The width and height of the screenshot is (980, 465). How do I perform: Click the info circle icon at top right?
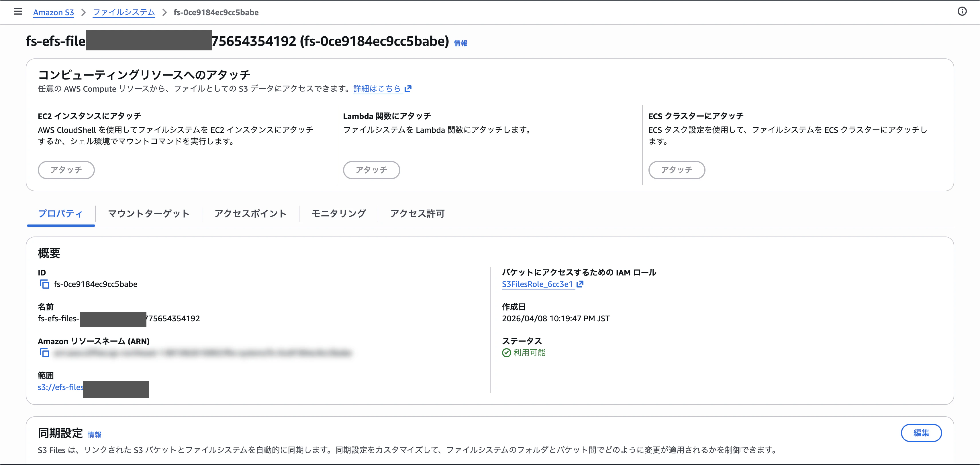point(962,11)
